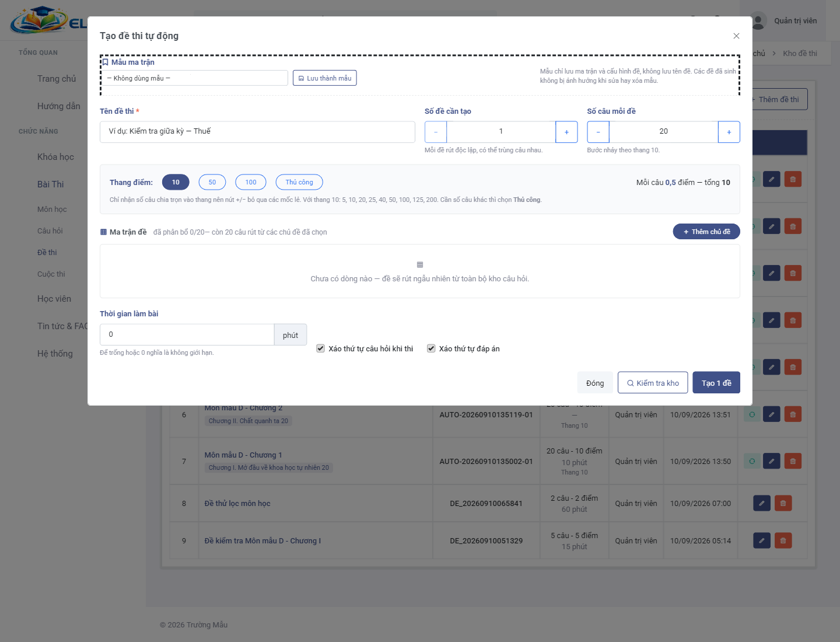Screen dimensions: 840x642
Task: Select the 10 point scale option
Action: pos(176,182)
